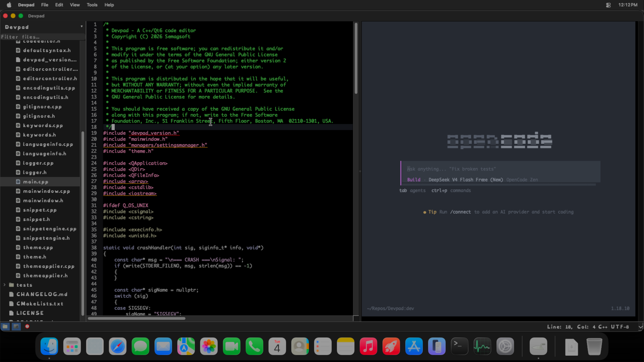Click the file tree vertical scrollbar
Viewport: 644px width, 362px height.
pos(83,224)
